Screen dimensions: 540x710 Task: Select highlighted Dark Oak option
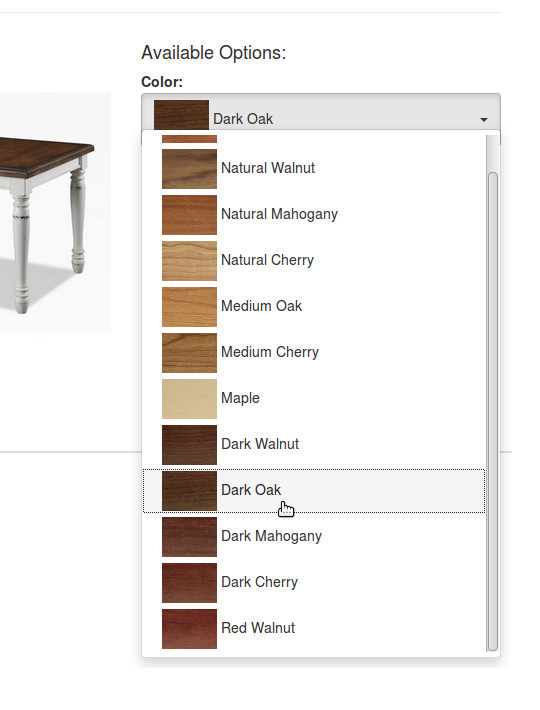pyautogui.click(x=314, y=491)
